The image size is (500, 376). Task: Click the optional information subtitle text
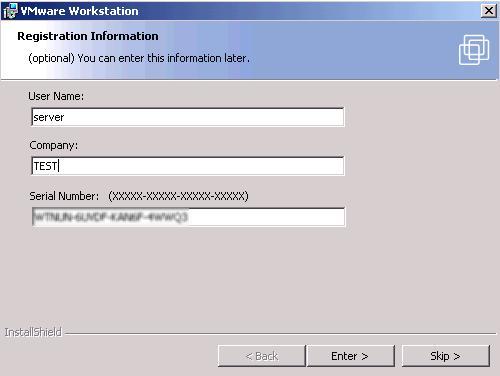coord(139,58)
